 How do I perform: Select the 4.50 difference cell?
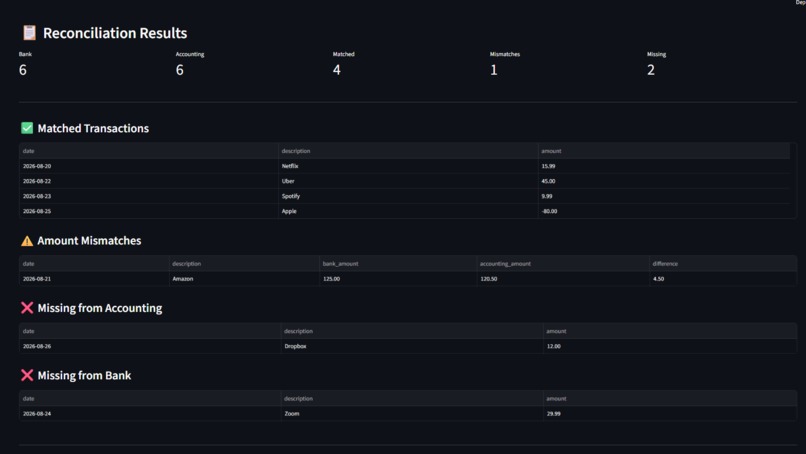723,279
